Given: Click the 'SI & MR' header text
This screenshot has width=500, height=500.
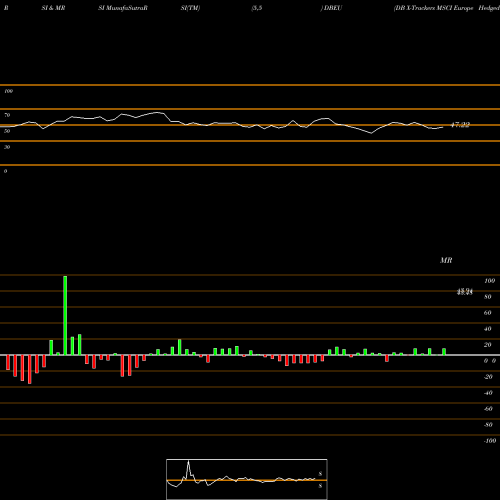Looking at the screenshot, I should point(53,8).
